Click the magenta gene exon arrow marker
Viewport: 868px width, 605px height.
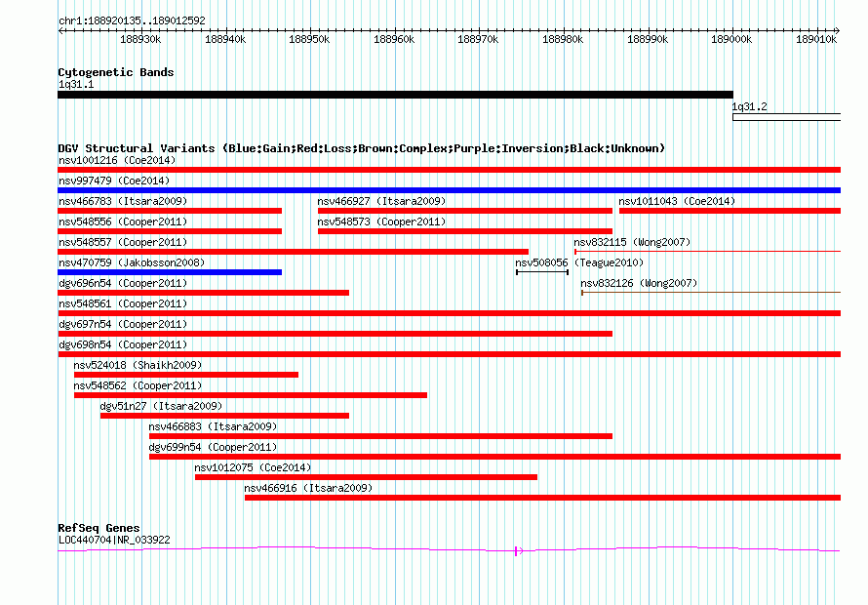pyautogui.click(x=519, y=550)
